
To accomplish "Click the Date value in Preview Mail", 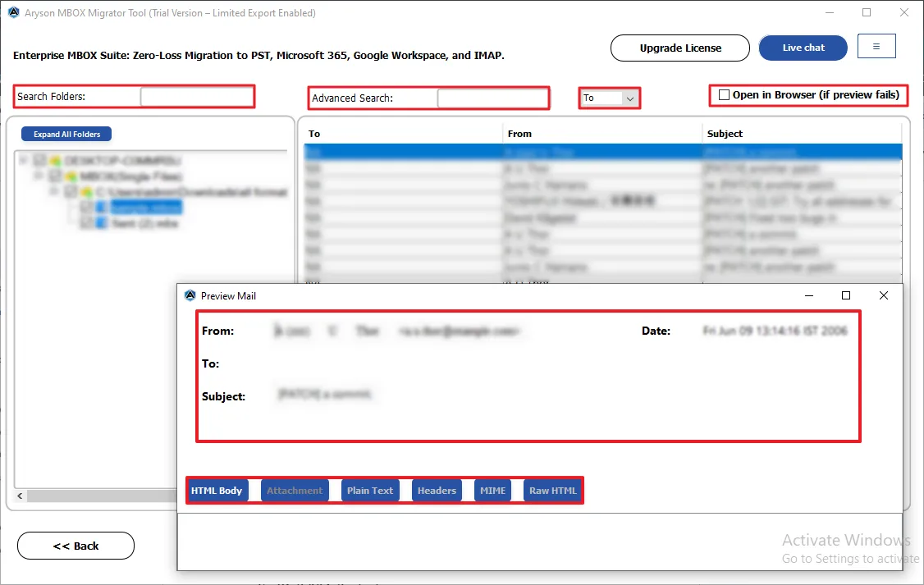I will point(775,331).
